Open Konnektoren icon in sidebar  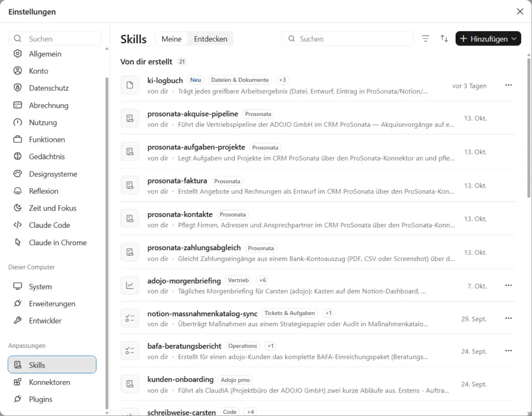18,382
